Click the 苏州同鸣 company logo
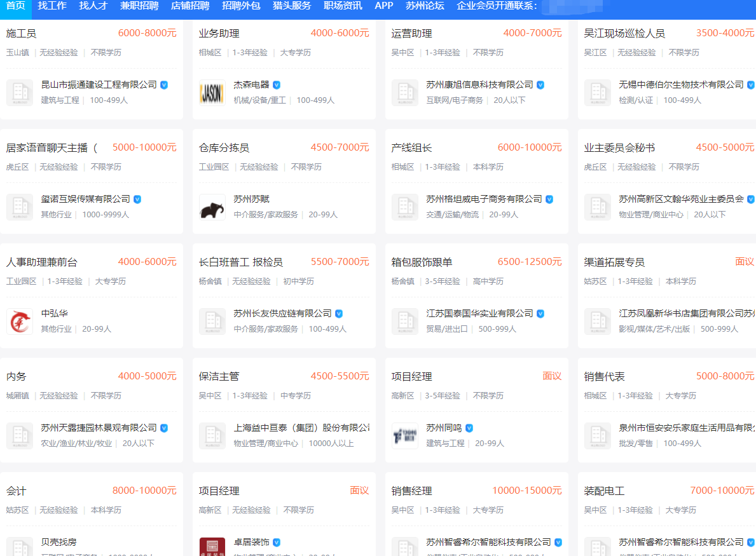Viewport: 756px width, 556px height. click(x=406, y=435)
